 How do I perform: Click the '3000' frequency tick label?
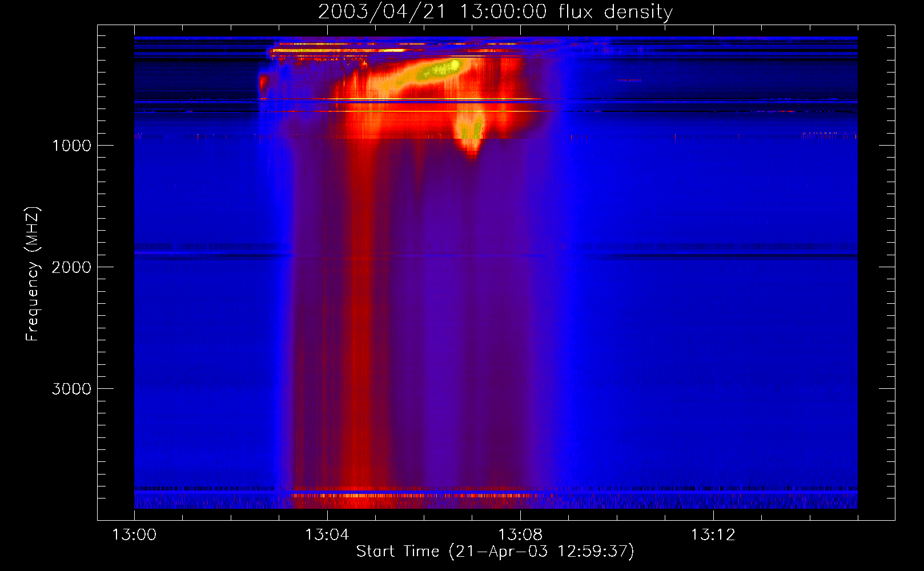[71, 389]
